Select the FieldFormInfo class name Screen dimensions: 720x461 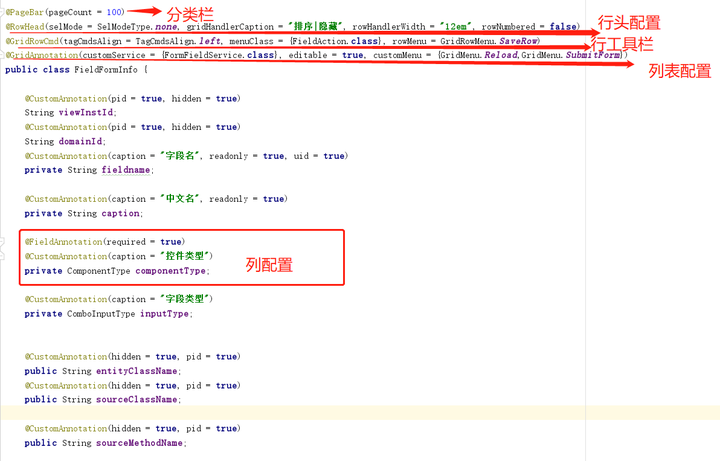point(106,70)
